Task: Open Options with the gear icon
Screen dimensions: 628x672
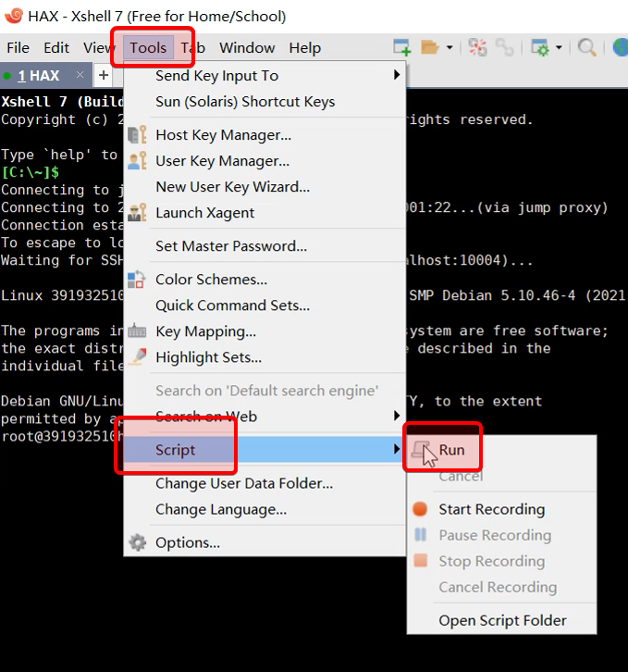Action: tap(187, 542)
